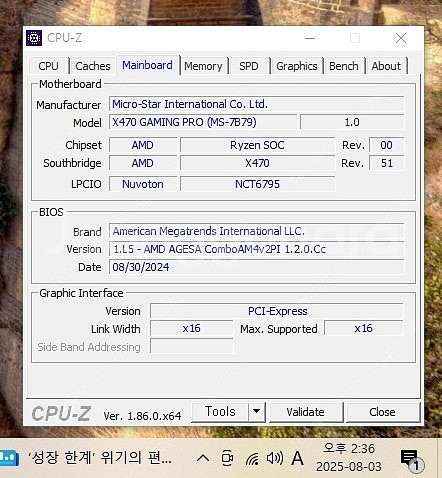Click the Tools button
442x478 pixels.
220,412
